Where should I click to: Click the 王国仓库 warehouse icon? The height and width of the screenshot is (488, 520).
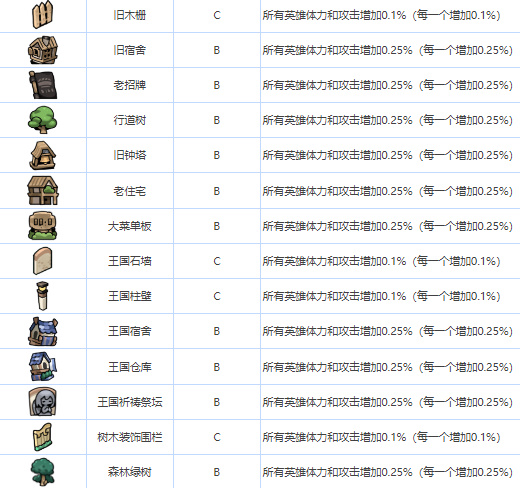tap(43, 367)
